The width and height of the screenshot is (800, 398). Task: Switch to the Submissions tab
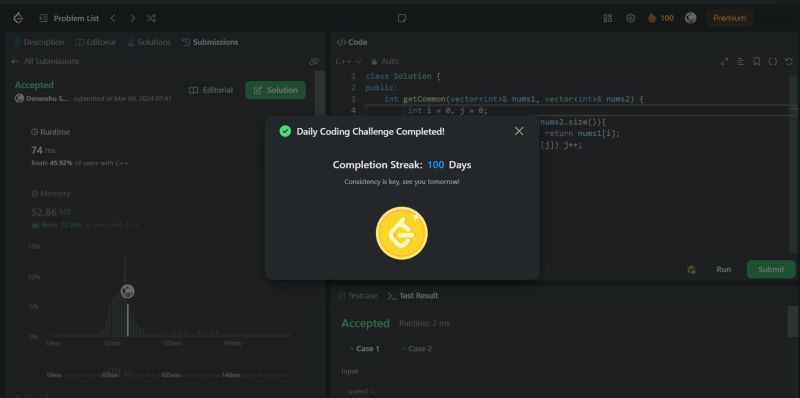pos(210,42)
